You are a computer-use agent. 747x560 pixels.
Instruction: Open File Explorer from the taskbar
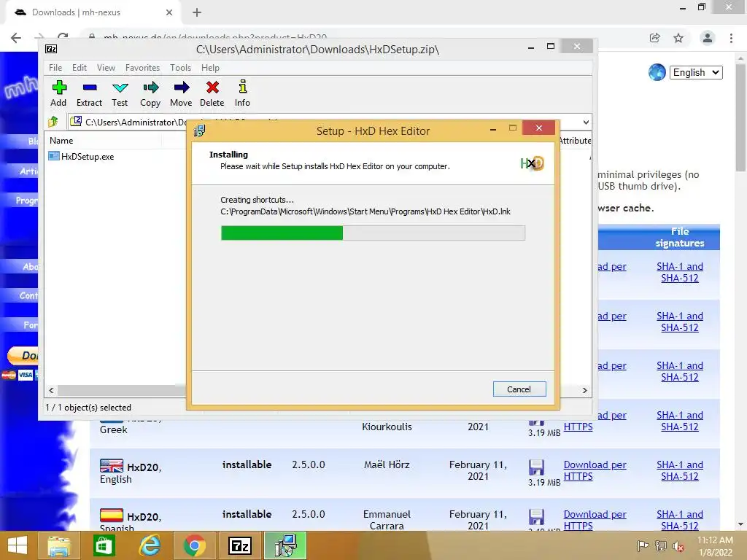point(59,545)
